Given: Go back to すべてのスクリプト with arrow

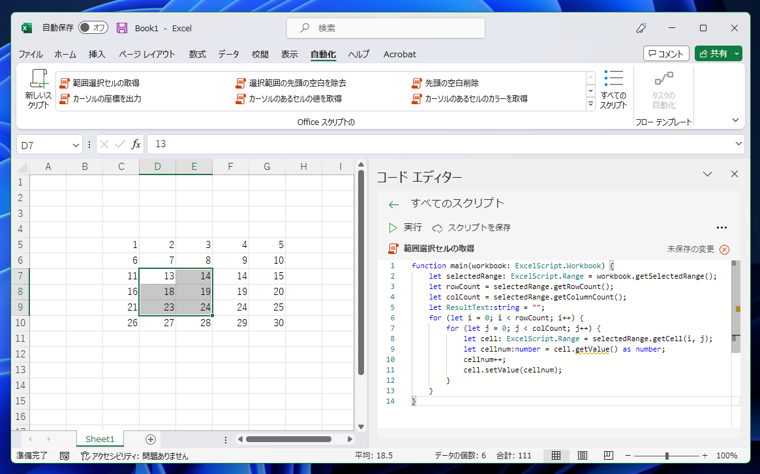Looking at the screenshot, I should click(393, 205).
